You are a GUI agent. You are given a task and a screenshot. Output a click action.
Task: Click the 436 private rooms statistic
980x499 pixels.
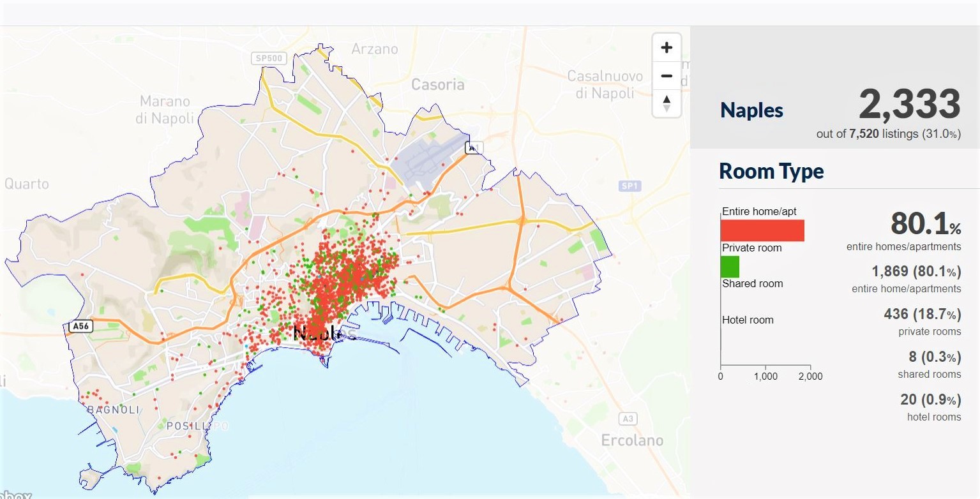[922, 315]
